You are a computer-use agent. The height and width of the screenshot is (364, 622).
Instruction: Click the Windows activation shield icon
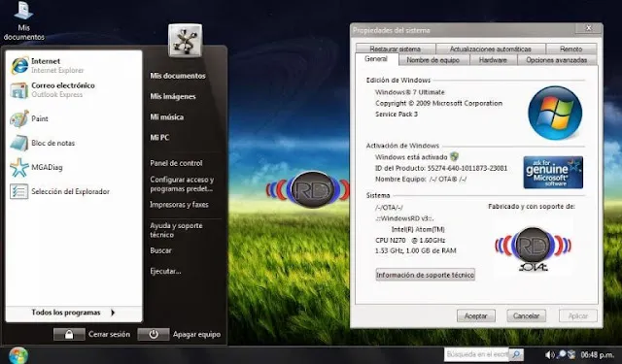click(454, 157)
